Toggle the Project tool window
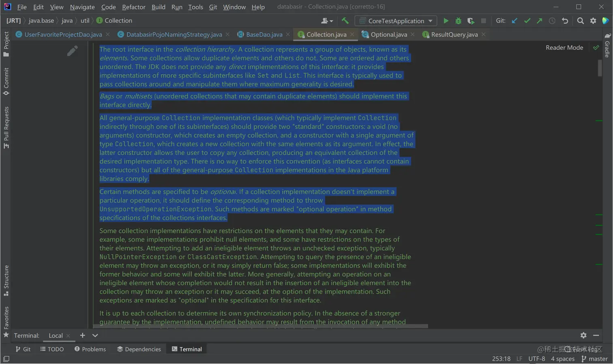Image resolution: width=613 pixels, height=364 pixels. pos(6,44)
